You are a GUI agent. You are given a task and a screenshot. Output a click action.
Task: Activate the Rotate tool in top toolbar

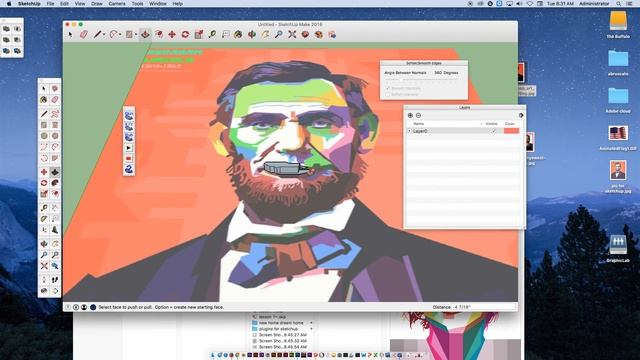point(185,35)
